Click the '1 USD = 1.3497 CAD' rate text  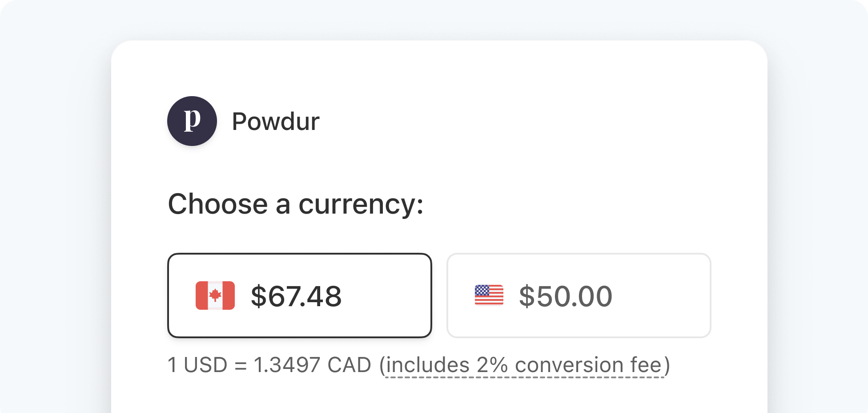click(x=269, y=365)
